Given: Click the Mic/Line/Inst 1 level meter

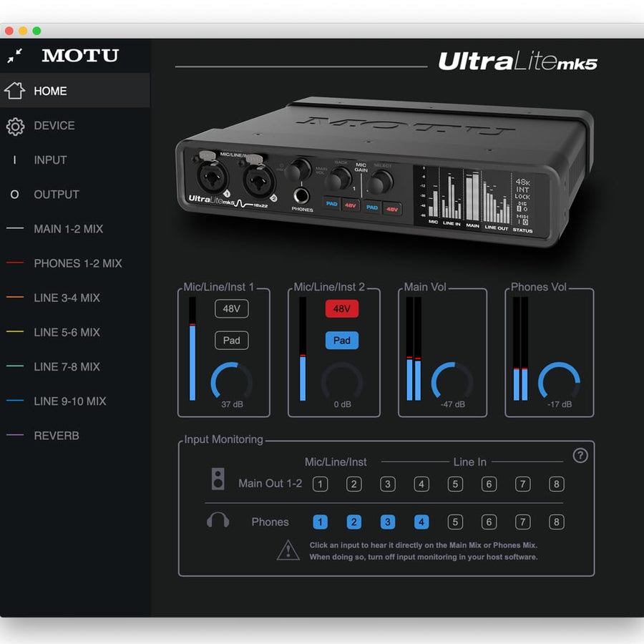Looking at the screenshot, I should click(x=192, y=348).
